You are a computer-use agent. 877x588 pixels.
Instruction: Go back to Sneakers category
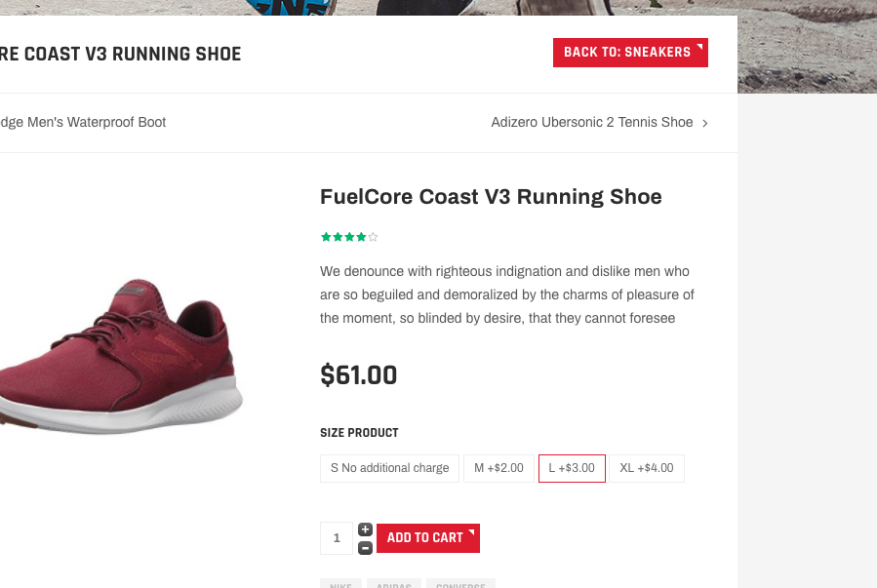click(x=630, y=53)
